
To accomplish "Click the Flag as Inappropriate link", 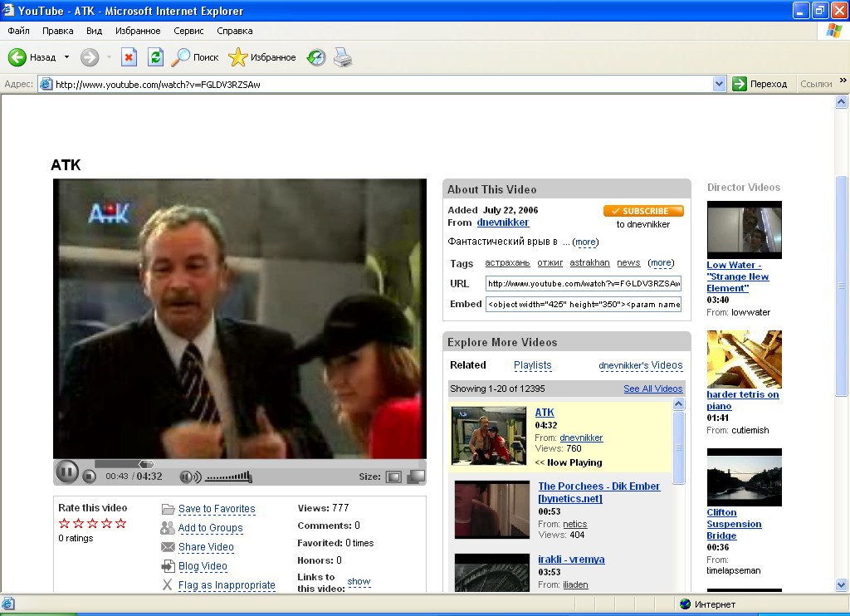I will point(227,585).
